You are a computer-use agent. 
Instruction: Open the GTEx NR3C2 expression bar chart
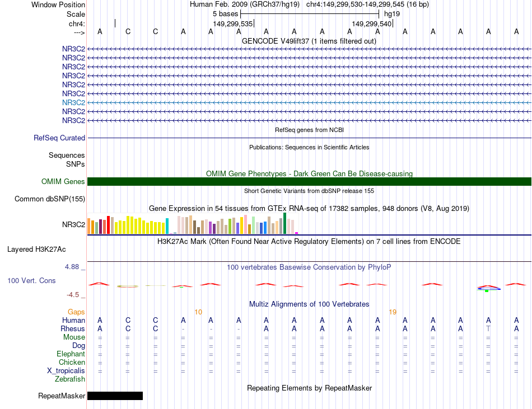[x=193, y=224]
